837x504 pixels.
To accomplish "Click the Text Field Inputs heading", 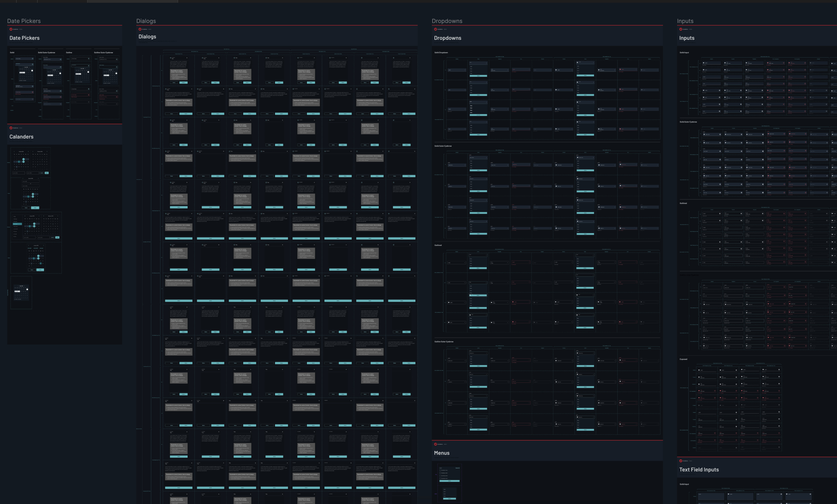I will pyautogui.click(x=699, y=470).
